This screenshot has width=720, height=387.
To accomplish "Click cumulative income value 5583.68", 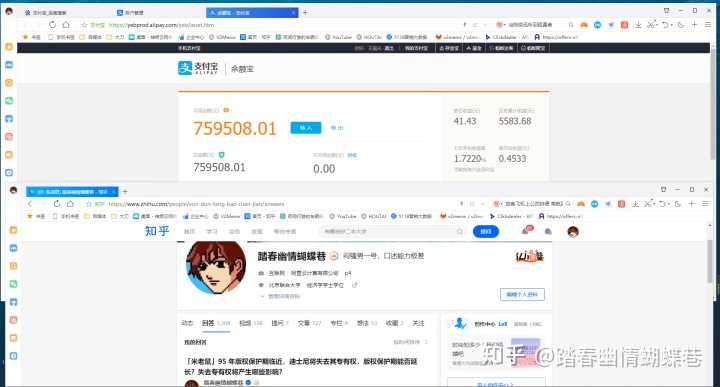I will pos(515,121).
